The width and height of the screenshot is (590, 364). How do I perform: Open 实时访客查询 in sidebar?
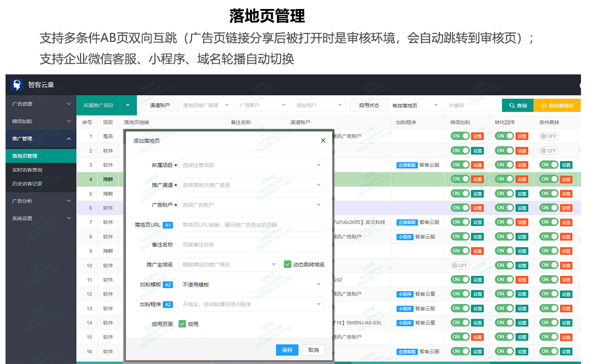click(x=27, y=170)
